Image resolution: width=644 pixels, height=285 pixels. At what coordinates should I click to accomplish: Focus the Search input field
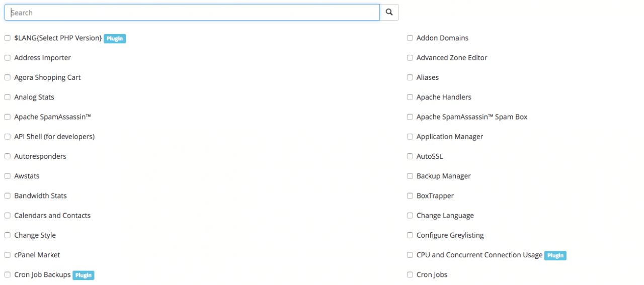coord(192,13)
